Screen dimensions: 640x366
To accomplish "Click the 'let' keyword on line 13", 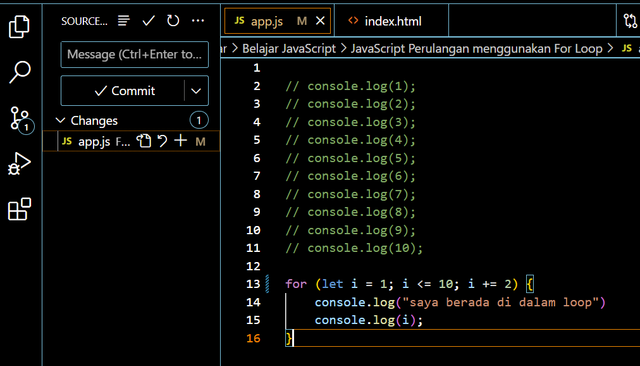I will pyautogui.click(x=332, y=284).
